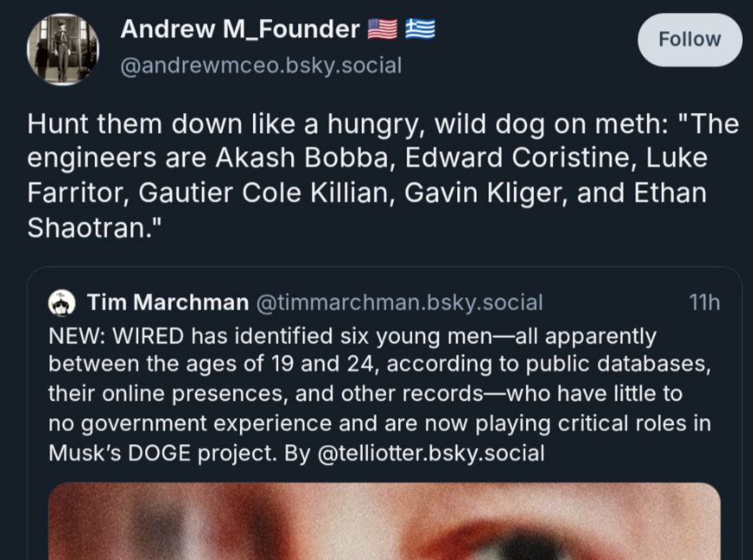The image size is (753, 560).
Task: Open Tim Marchman's name in quoted post
Action: (168, 303)
